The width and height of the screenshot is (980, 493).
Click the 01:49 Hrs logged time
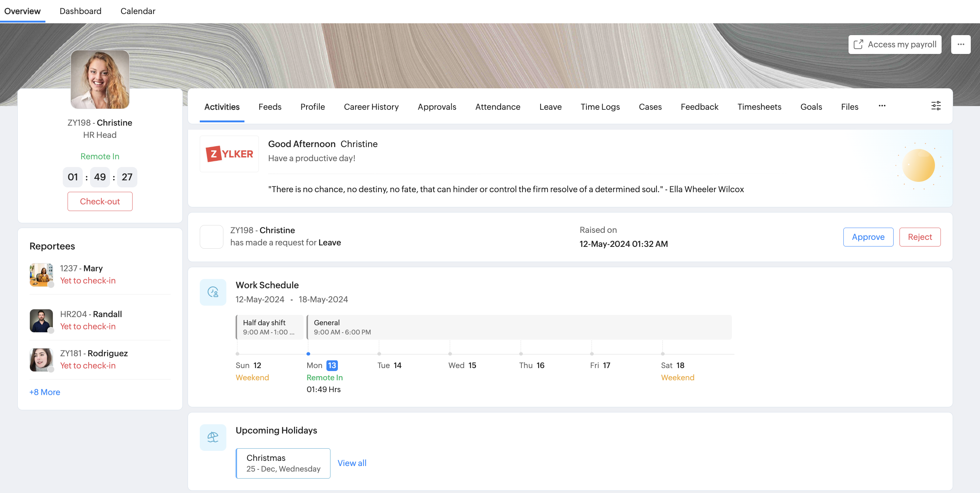323,390
